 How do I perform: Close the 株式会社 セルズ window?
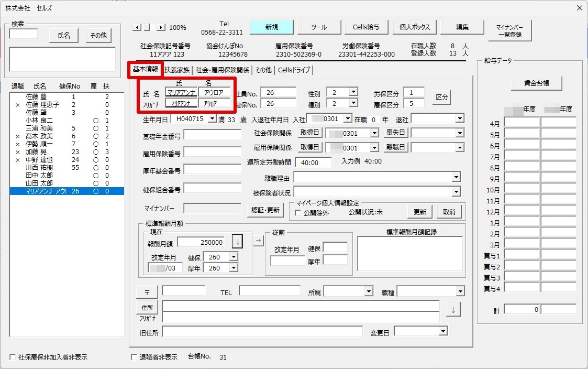pos(580,8)
